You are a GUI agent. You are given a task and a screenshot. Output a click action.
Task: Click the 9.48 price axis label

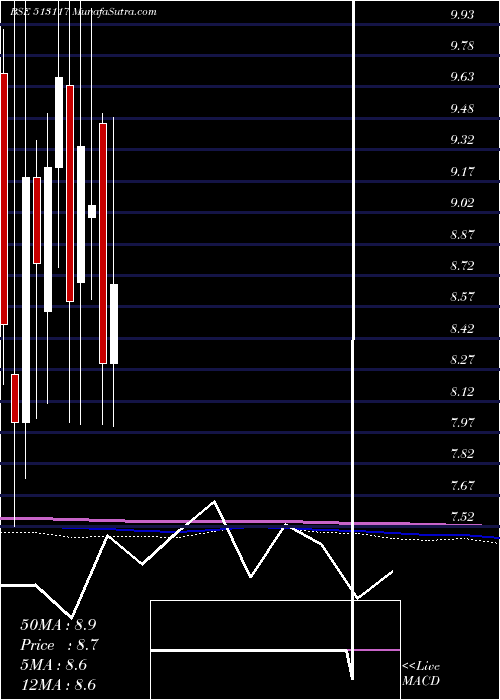click(462, 109)
